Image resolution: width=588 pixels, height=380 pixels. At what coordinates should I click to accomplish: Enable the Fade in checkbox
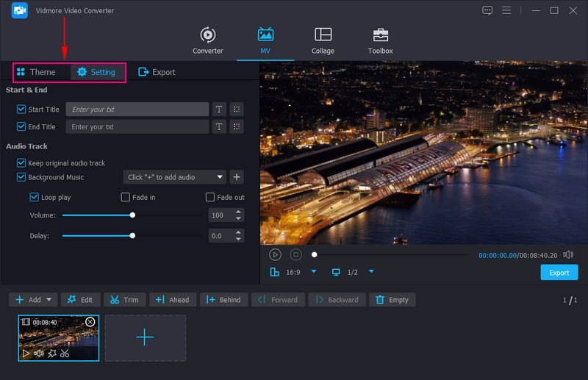(126, 197)
